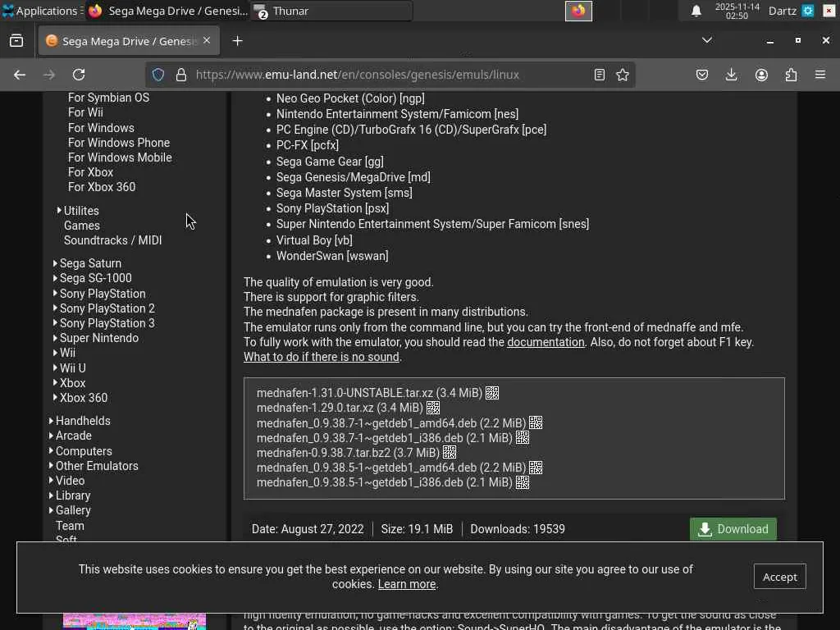Expand the Handhelds category
The image size is (840, 630).
point(51,421)
